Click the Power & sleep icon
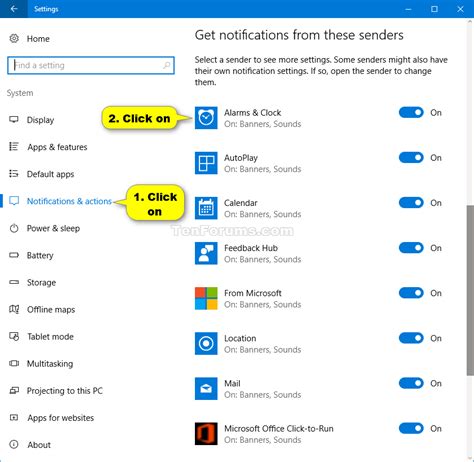 (x=14, y=228)
